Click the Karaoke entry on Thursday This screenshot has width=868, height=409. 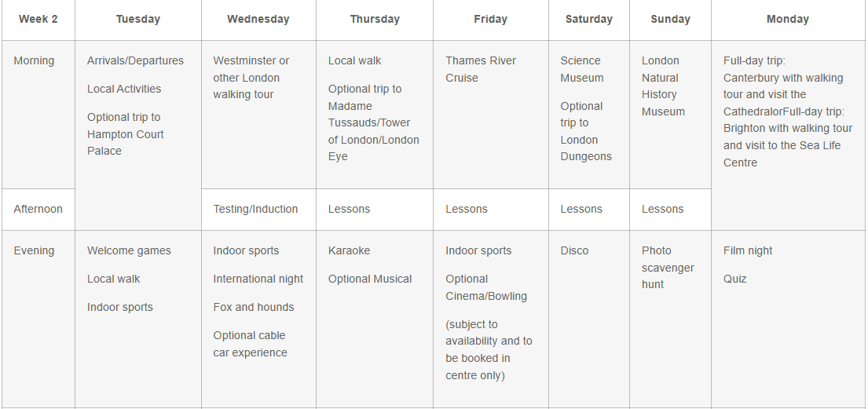pos(349,251)
